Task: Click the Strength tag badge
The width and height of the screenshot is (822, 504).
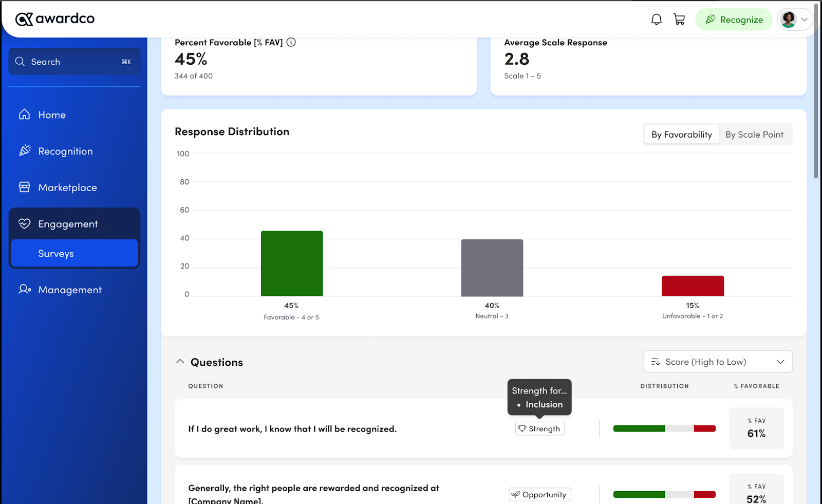Action: 539,428
